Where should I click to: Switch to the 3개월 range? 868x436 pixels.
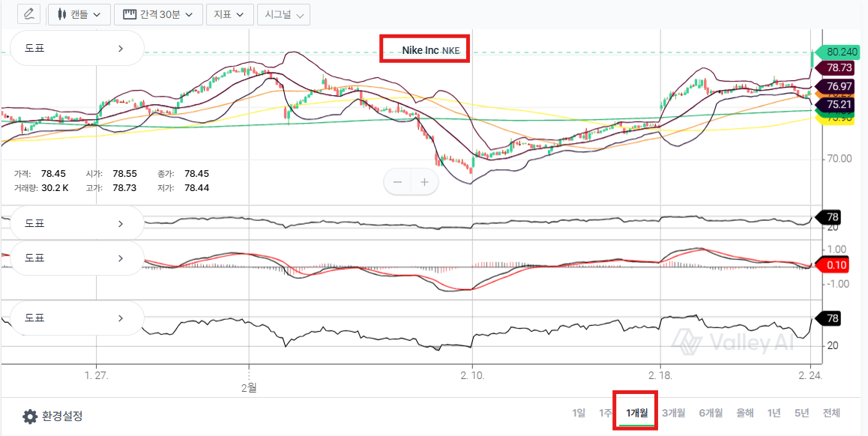pyautogui.click(x=673, y=413)
